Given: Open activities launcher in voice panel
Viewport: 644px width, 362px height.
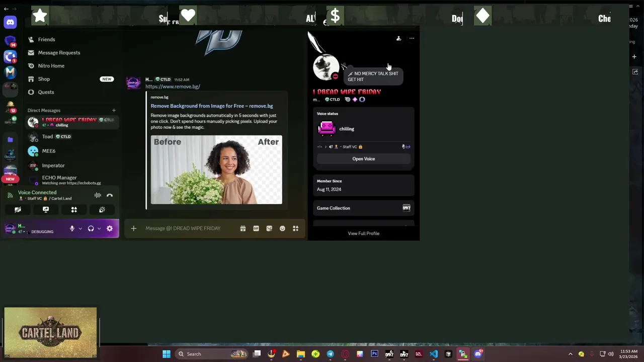Looking at the screenshot, I should (74, 210).
